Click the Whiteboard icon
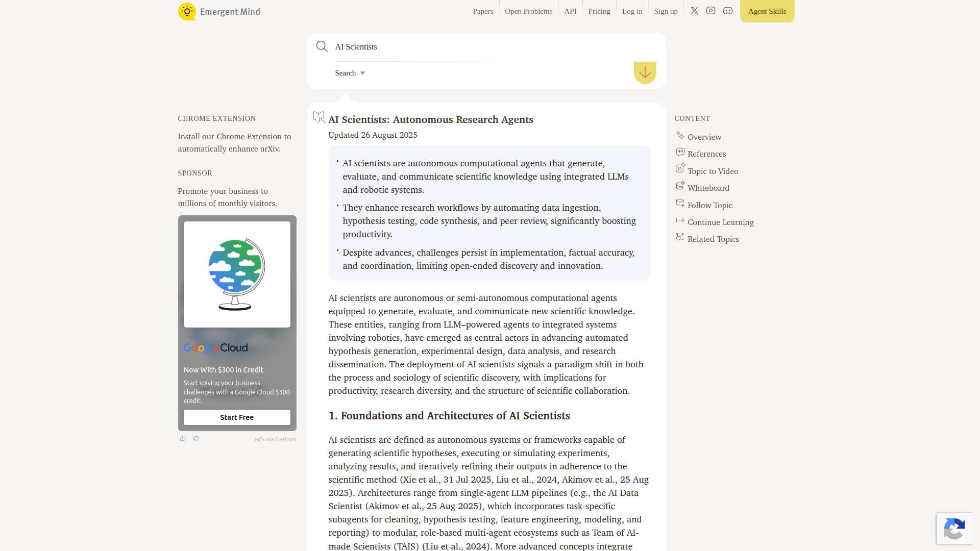 coord(680,185)
